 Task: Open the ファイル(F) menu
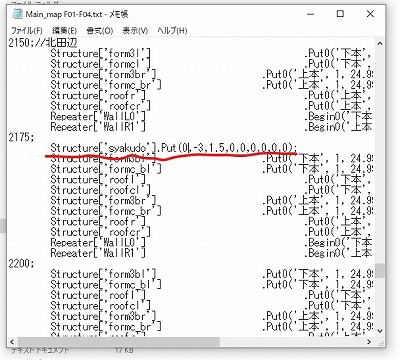[x=27, y=31]
